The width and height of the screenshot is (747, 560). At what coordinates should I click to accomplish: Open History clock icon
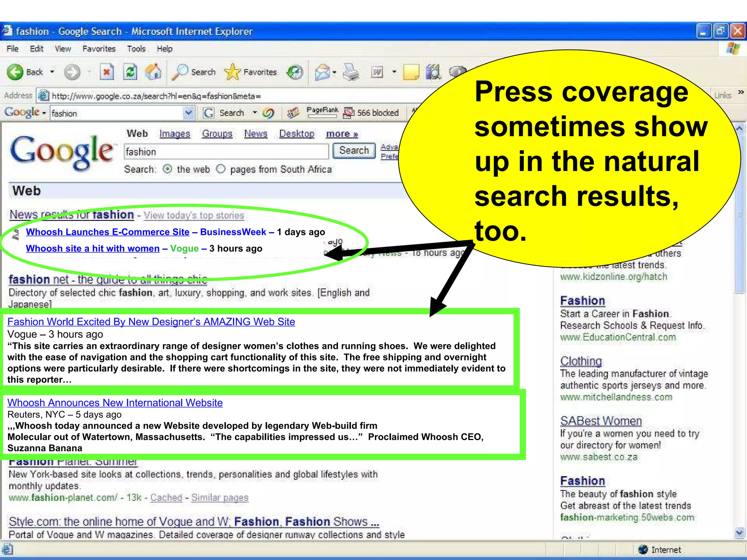(x=295, y=72)
